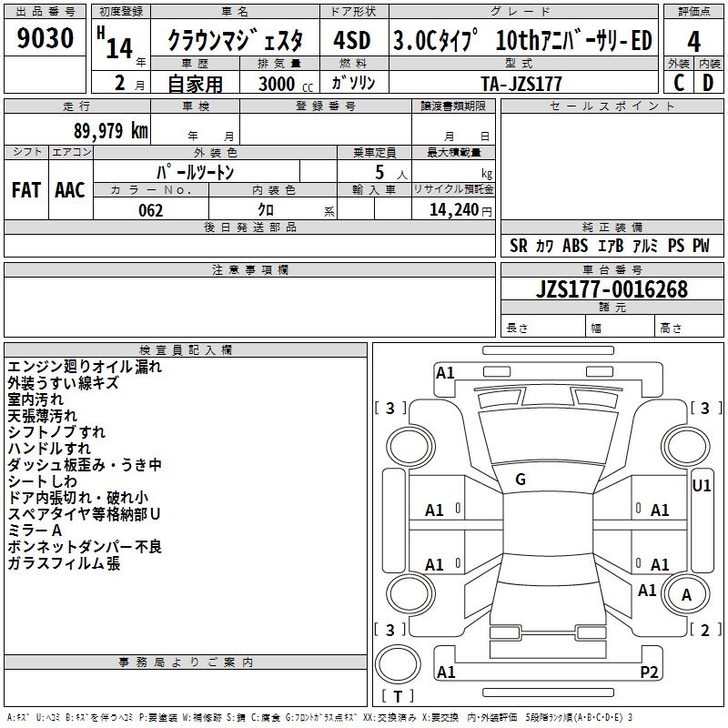
Task: Click the fuel type ガソリン
Action: (x=353, y=83)
